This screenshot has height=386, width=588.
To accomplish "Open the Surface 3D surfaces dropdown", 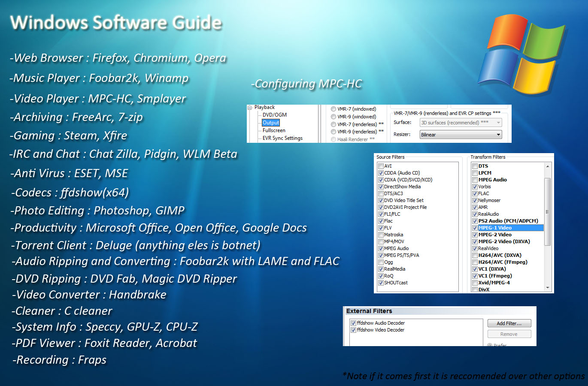I will pos(461,123).
